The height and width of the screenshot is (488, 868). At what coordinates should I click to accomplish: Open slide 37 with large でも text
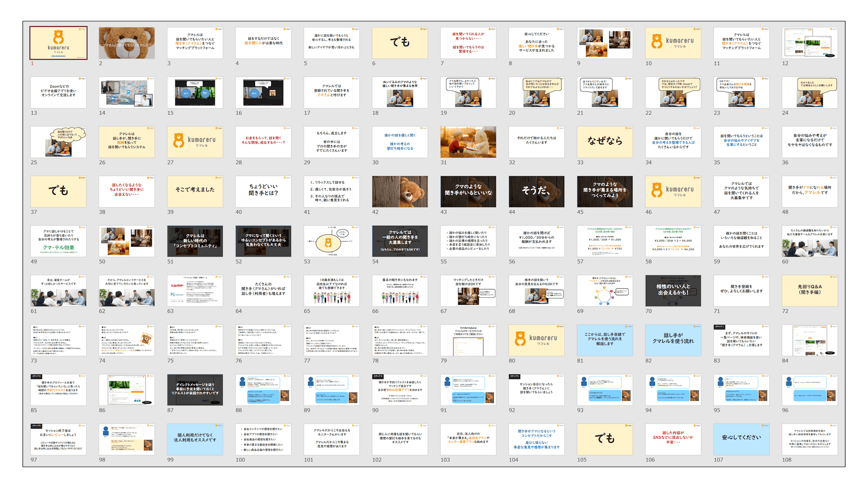pyautogui.click(x=58, y=192)
